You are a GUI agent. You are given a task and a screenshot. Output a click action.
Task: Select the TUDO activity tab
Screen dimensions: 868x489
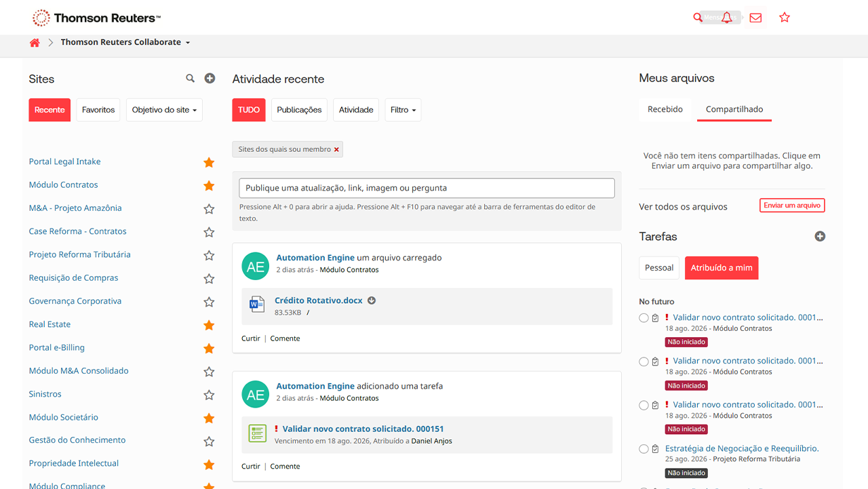[x=249, y=110]
